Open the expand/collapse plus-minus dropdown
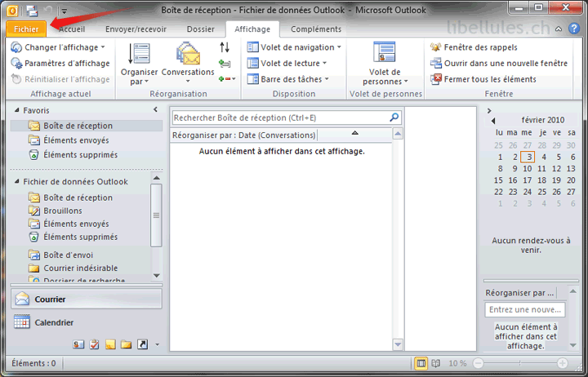 (227, 79)
